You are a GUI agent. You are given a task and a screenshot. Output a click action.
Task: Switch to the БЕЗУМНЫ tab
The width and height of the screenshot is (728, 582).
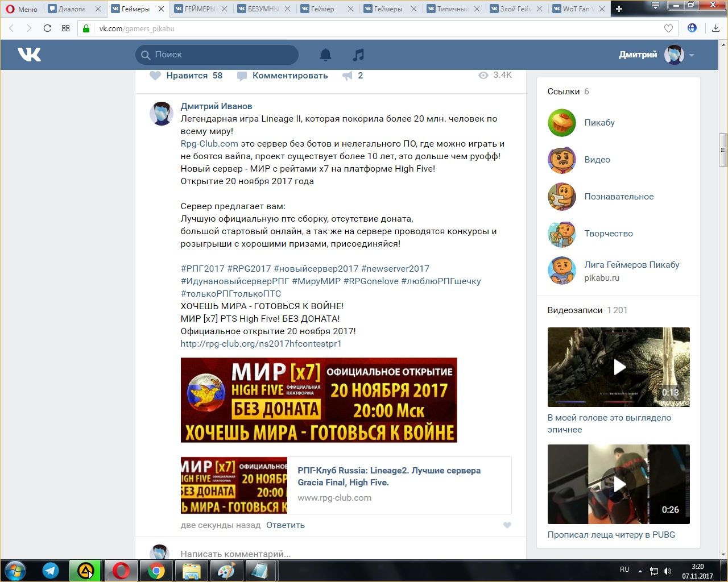(x=263, y=9)
